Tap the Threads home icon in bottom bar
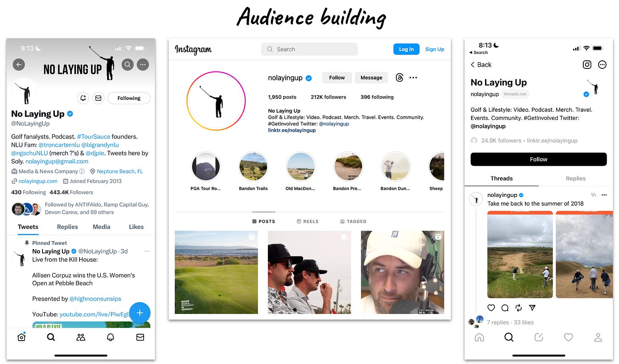This screenshot has height=364, width=619. tap(479, 337)
